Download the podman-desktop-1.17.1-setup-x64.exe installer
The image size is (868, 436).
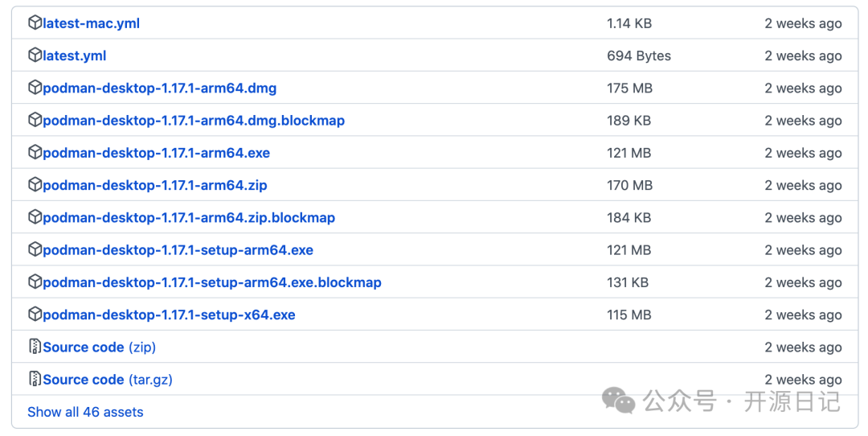pos(169,315)
